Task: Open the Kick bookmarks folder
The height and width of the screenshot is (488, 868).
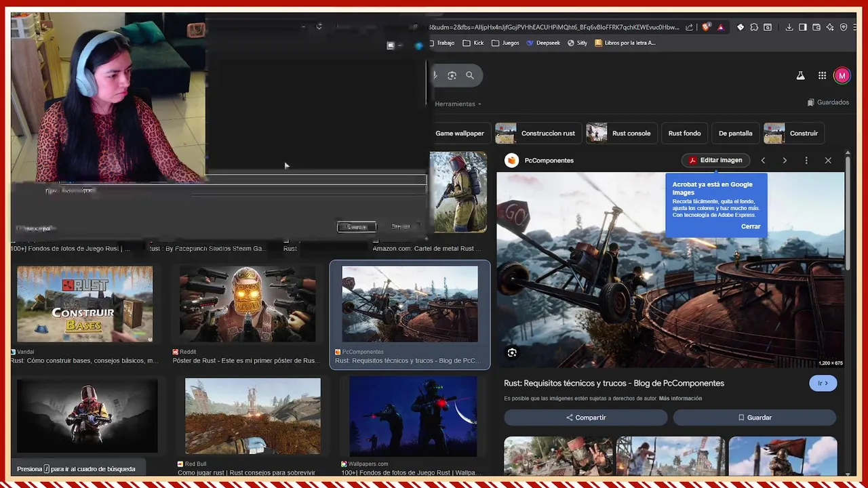Action: click(x=473, y=43)
